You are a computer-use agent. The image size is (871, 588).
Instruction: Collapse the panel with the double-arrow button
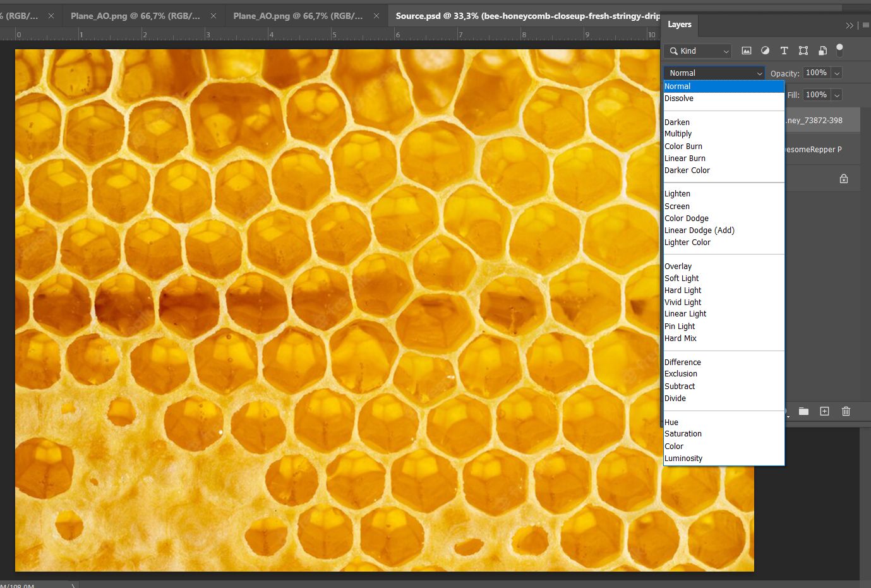coord(850,25)
